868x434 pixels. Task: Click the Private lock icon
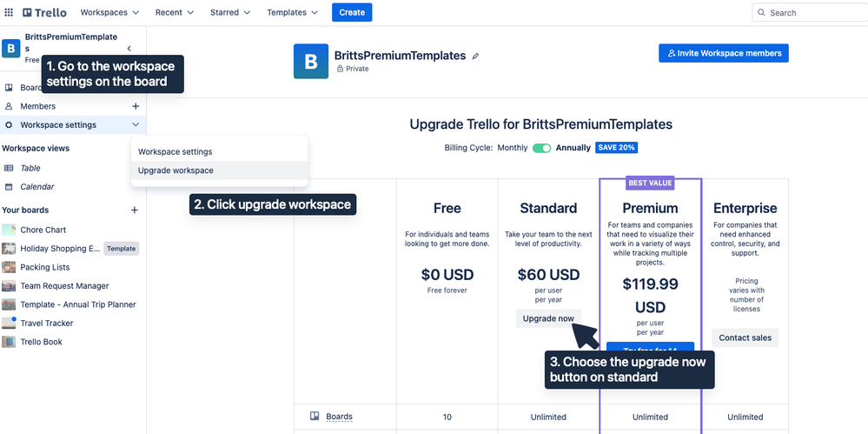341,69
